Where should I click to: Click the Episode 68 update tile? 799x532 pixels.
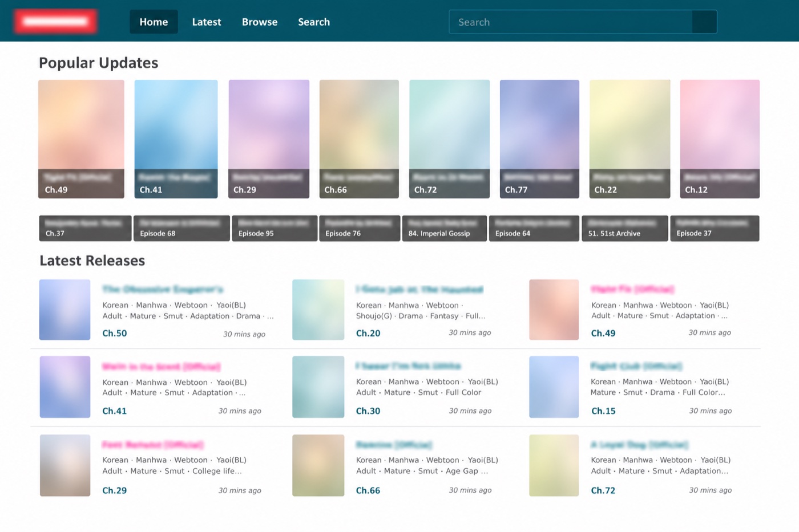[x=181, y=228]
